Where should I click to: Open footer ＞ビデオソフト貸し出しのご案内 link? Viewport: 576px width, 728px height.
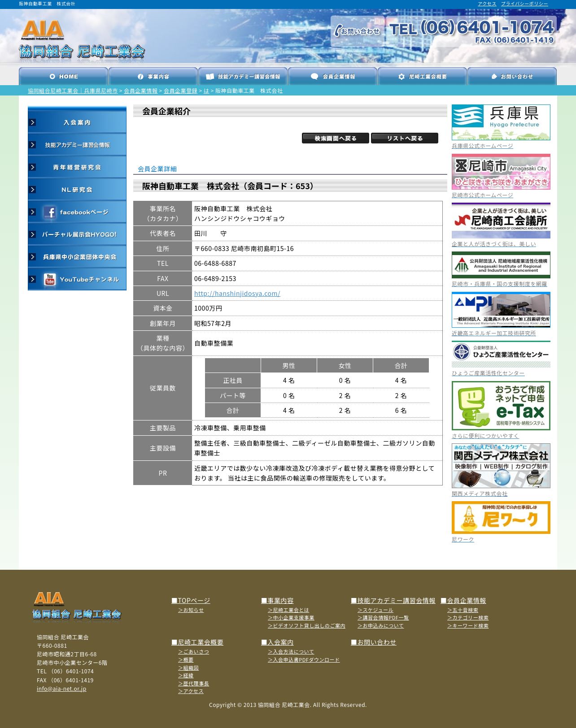click(306, 626)
